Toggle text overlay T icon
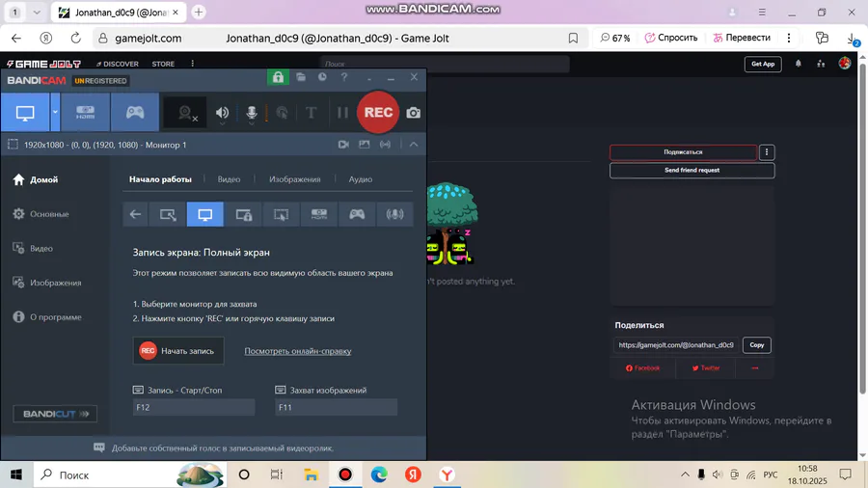The image size is (868, 488). 312,113
